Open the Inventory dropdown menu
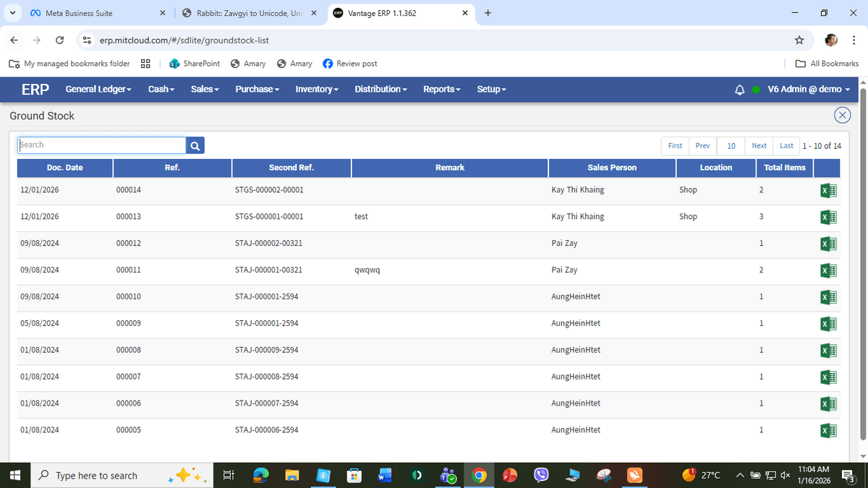Screen dimensions: 868x488 (317, 89)
